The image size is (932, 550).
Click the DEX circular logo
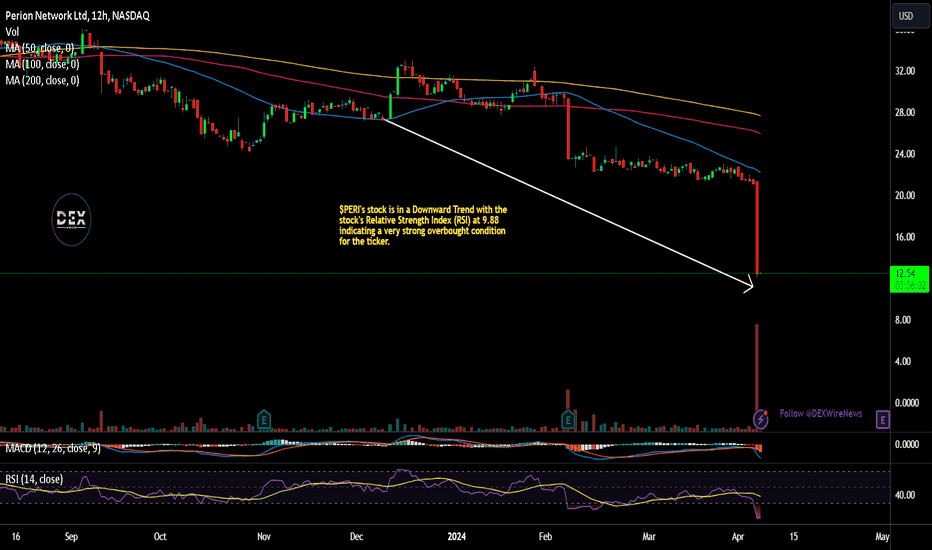pyautogui.click(x=71, y=220)
